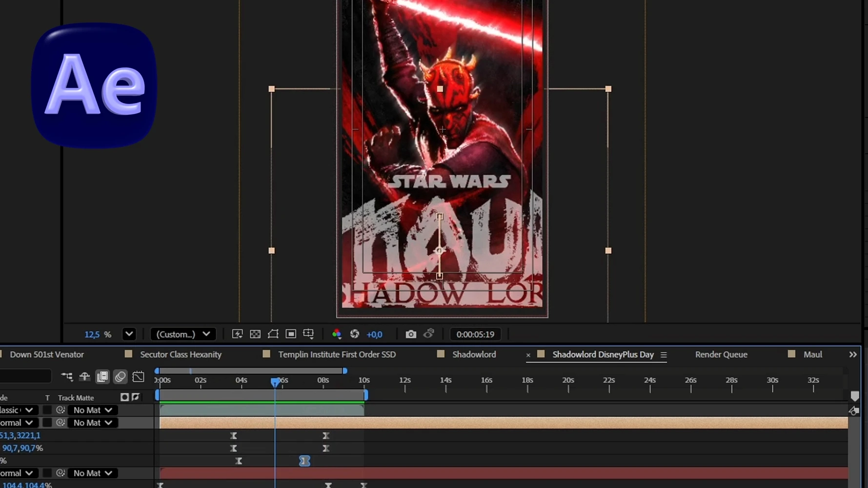Click the timeline layer search field
Image resolution: width=868 pixels, height=488 pixels.
(25, 376)
